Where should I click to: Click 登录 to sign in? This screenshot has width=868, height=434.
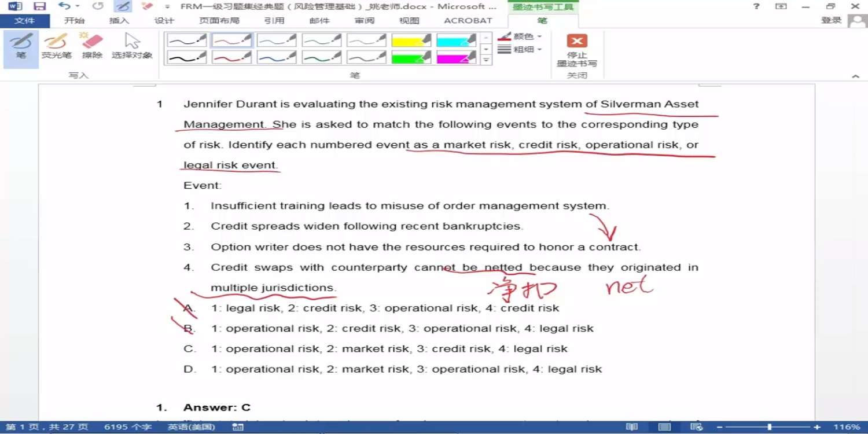(832, 20)
